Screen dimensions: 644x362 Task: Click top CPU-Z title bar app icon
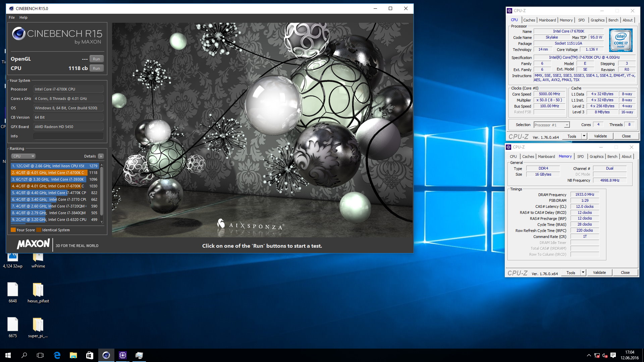point(509,11)
